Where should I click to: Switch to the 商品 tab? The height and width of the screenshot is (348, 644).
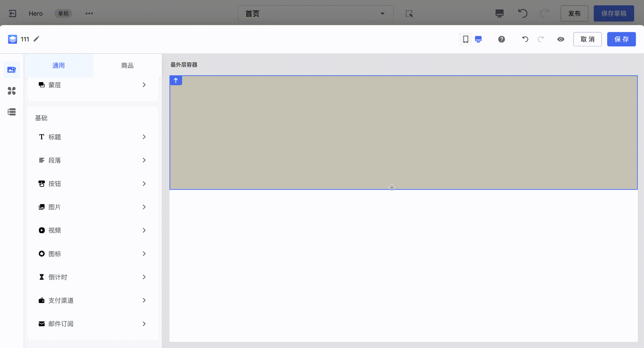point(127,65)
